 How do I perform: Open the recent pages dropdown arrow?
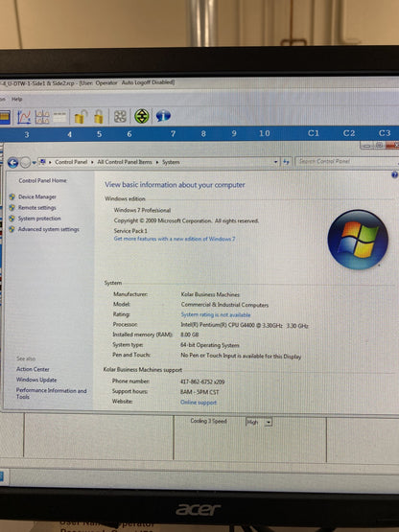[34, 163]
